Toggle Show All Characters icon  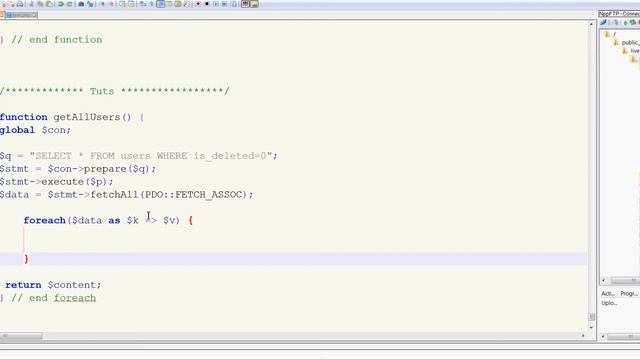pos(151,4)
